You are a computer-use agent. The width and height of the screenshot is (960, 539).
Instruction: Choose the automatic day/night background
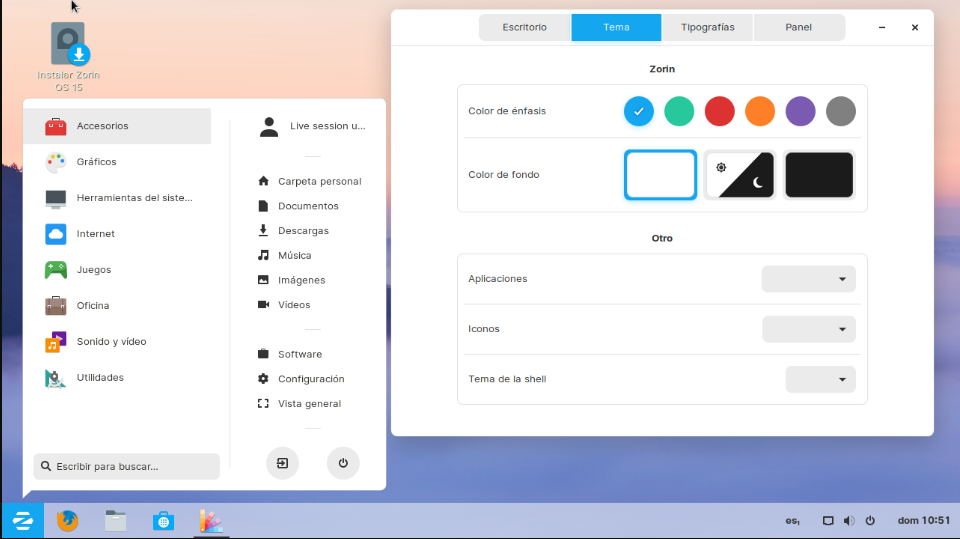coord(740,175)
